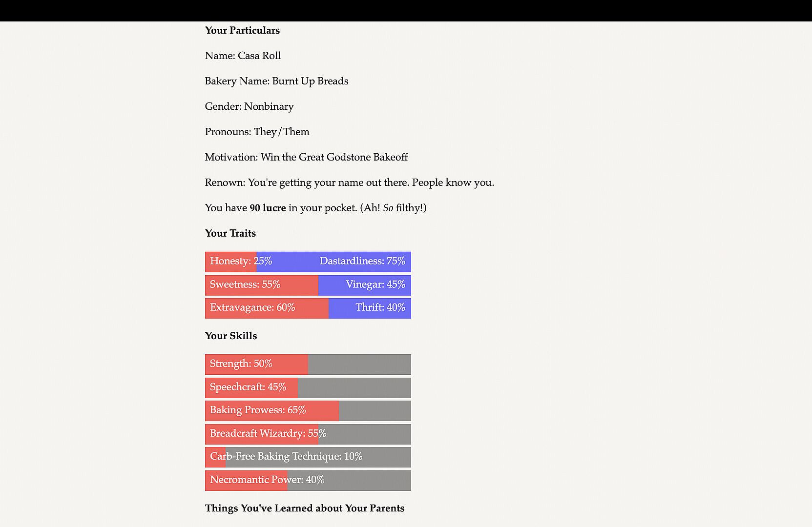
Task: Click the Gender: Nonbinary line
Action: 249,106
